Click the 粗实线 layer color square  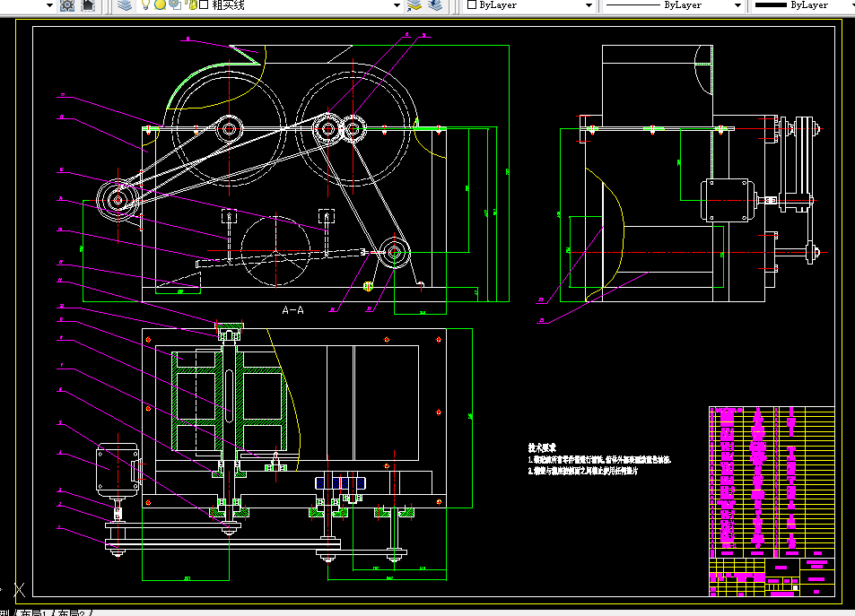(x=204, y=4)
